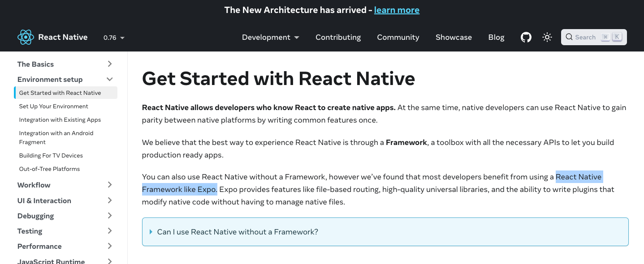The height and width of the screenshot is (264, 644).
Task: Expand JavaScript Runtime chevron
Action: tap(110, 261)
